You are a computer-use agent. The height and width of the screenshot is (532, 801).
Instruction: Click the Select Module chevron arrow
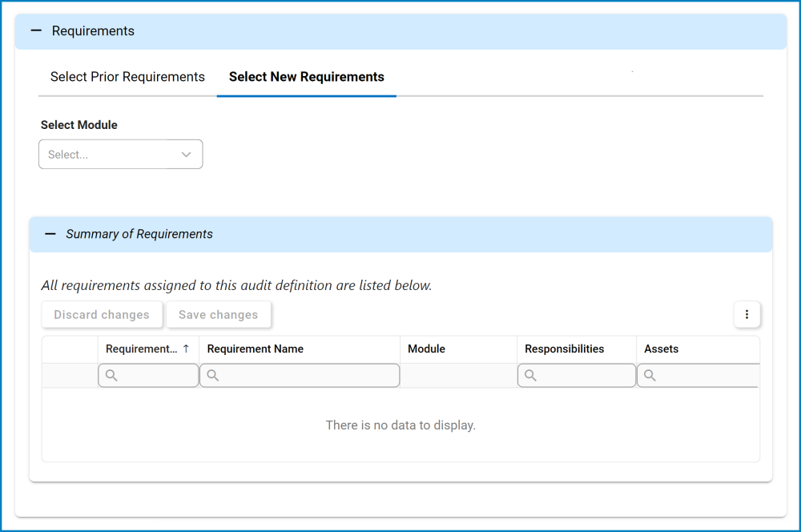186,155
